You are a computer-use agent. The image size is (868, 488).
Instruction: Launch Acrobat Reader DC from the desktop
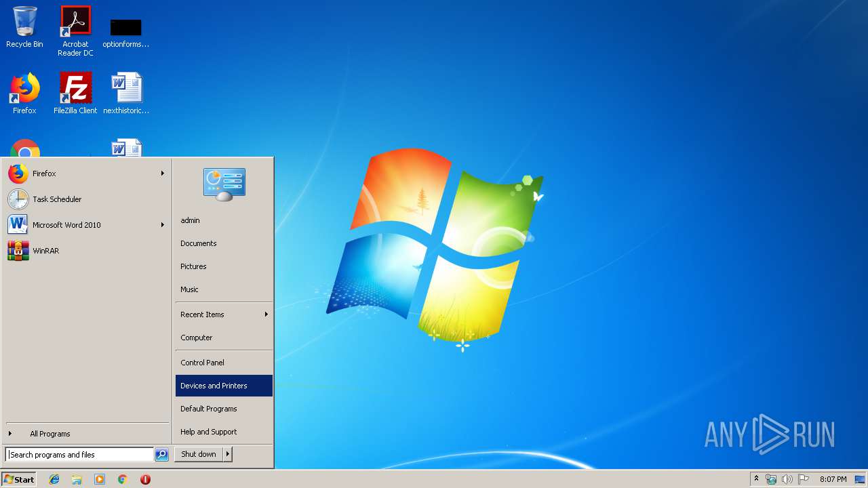click(75, 30)
